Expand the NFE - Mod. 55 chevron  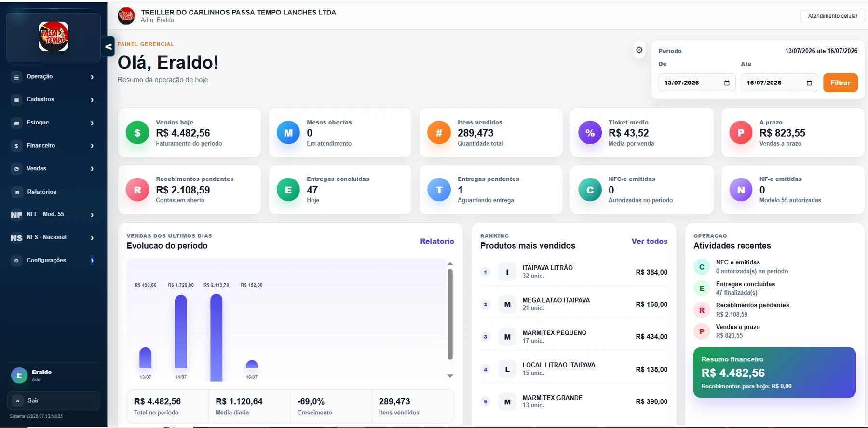92,215
